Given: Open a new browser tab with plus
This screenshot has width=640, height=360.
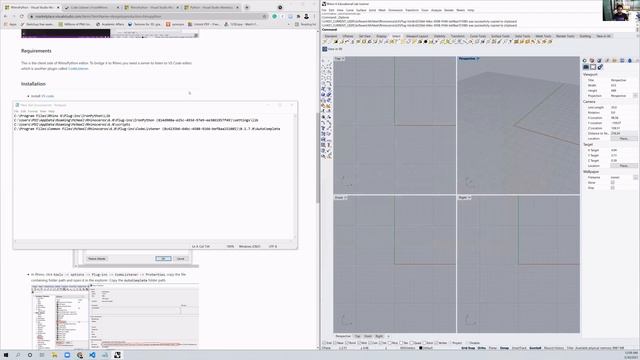Looking at the screenshot, I should [247, 7].
